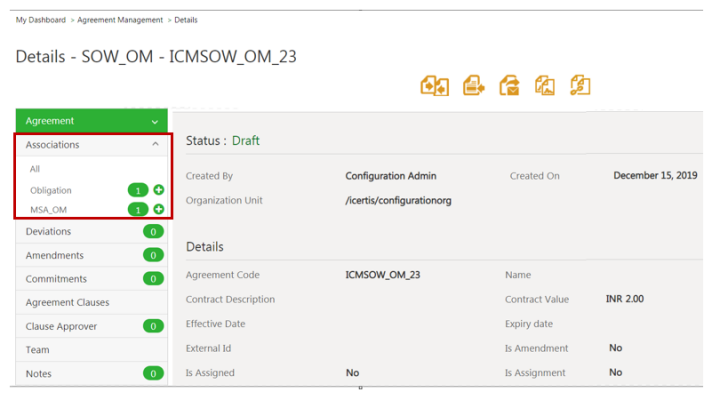Open the Notes section
The height and width of the screenshot is (400, 720).
pyautogui.click(x=39, y=374)
